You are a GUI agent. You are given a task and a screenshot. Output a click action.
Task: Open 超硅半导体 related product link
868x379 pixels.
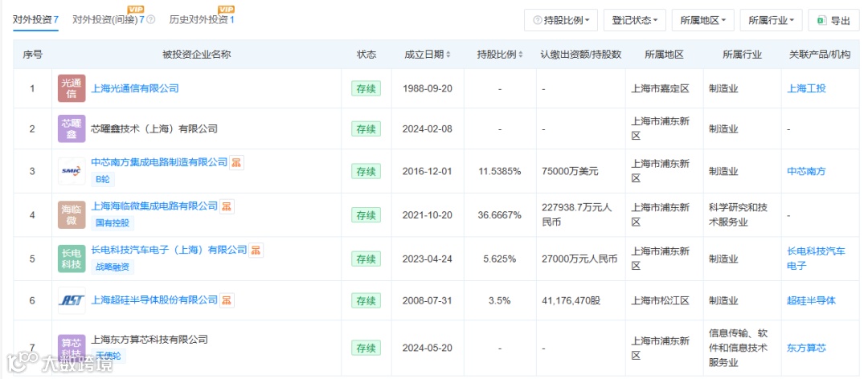click(x=812, y=300)
